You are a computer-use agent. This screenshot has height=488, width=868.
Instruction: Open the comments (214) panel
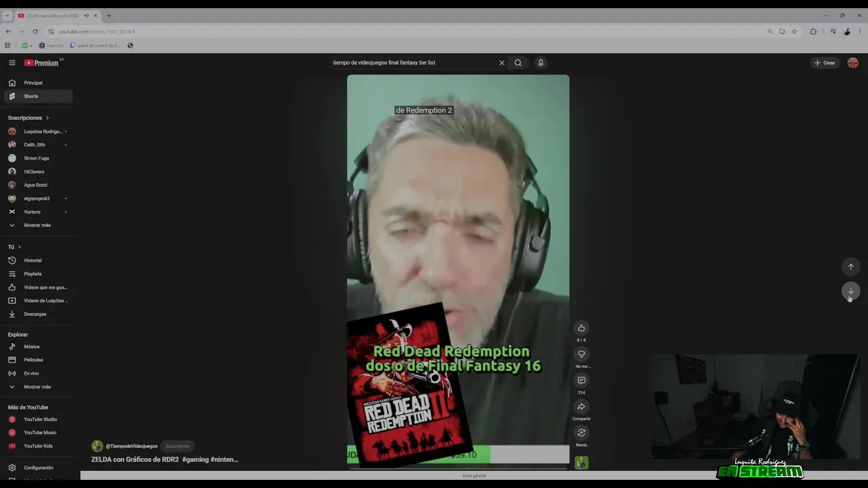coord(581,380)
